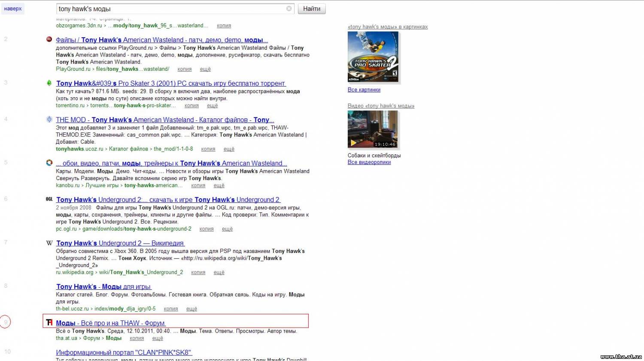
Task: Click the Лучшие игры breadcrumb under kanobu.ru
Action: [102, 186]
